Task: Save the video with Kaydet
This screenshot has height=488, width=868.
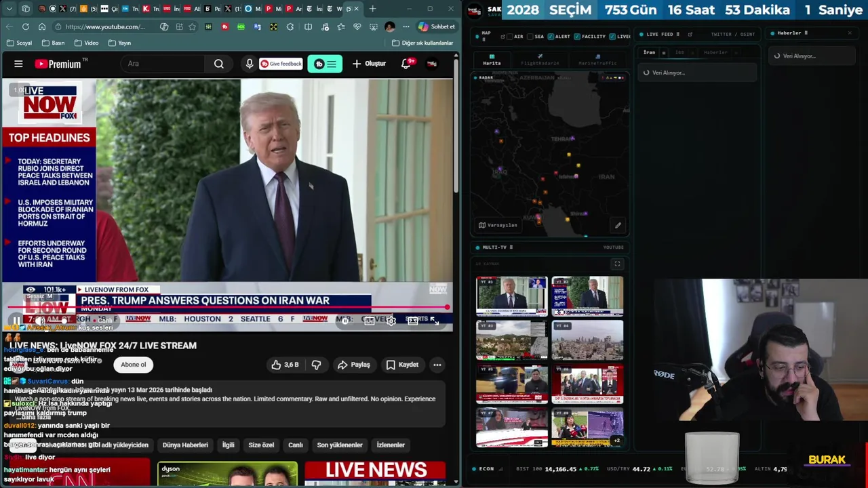Action: [402, 365]
